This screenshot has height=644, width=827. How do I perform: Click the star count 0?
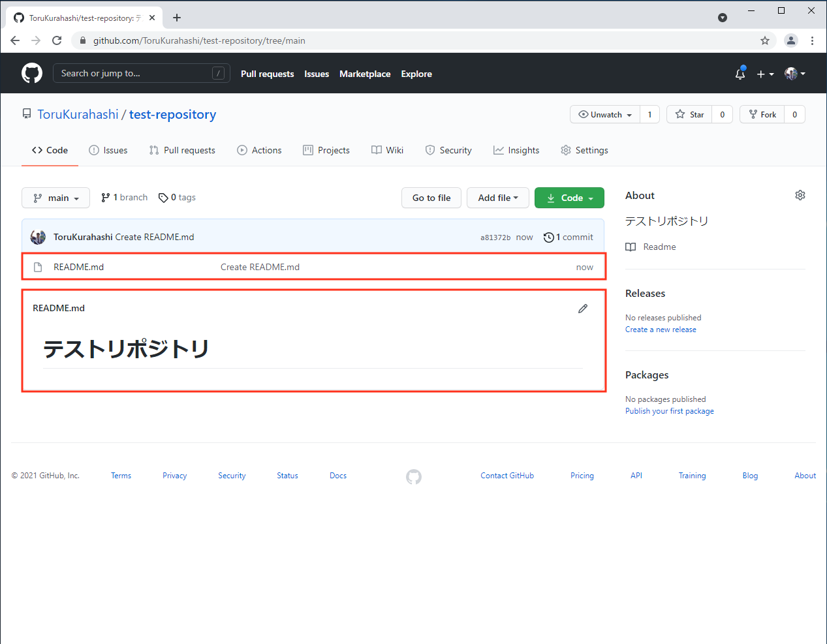point(722,114)
